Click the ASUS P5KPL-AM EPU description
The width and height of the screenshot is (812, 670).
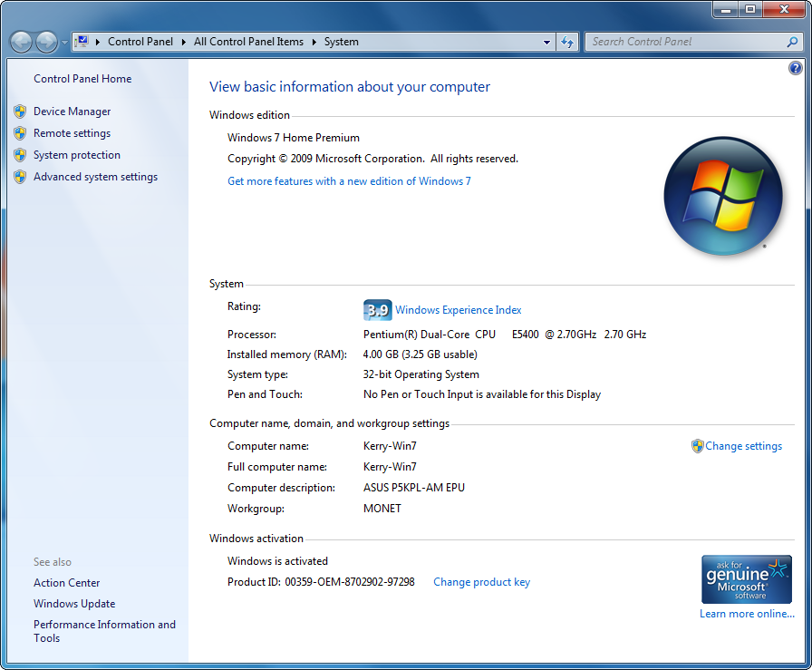tap(414, 488)
